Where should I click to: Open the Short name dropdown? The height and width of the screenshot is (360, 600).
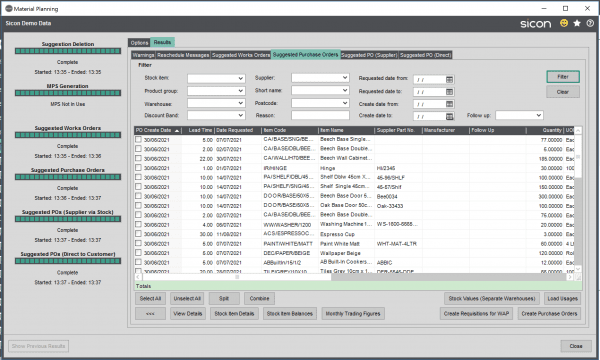point(345,90)
